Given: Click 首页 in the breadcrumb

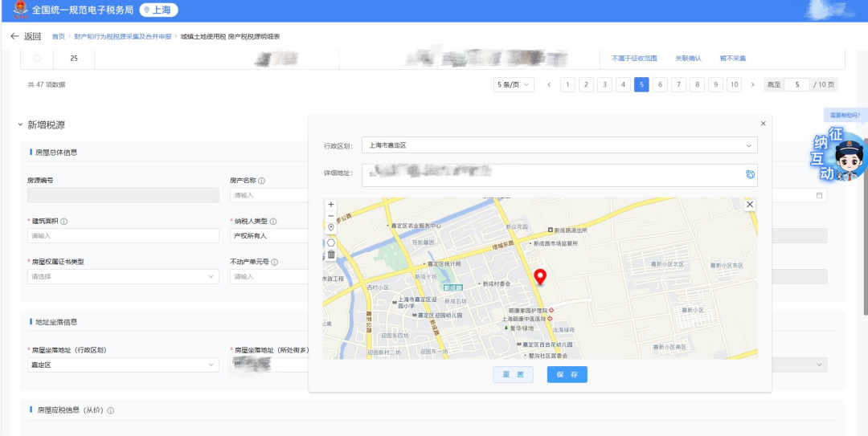Looking at the screenshot, I should pyautogui.click(x=58, y=37).
